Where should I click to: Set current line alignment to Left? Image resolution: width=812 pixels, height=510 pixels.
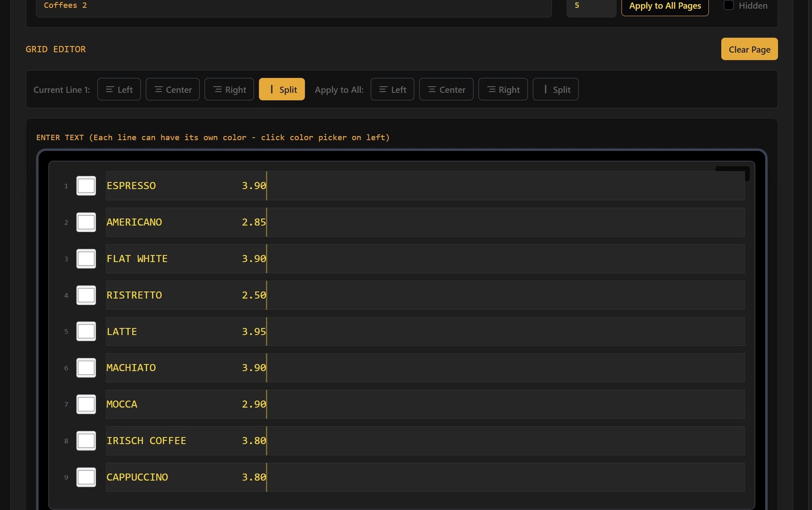click(119, 89)
